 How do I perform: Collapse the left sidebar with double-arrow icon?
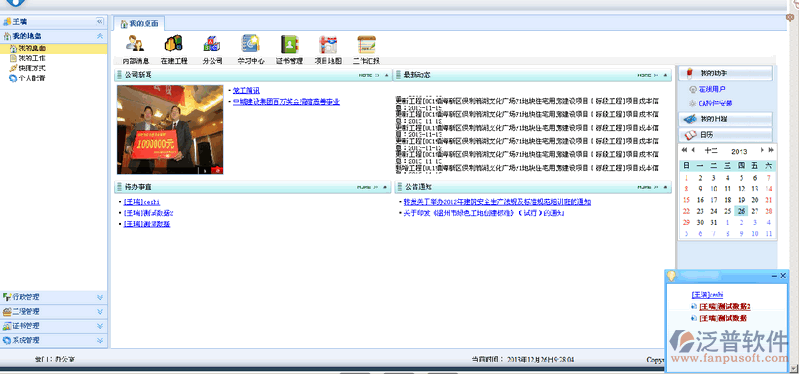point(100,21)
